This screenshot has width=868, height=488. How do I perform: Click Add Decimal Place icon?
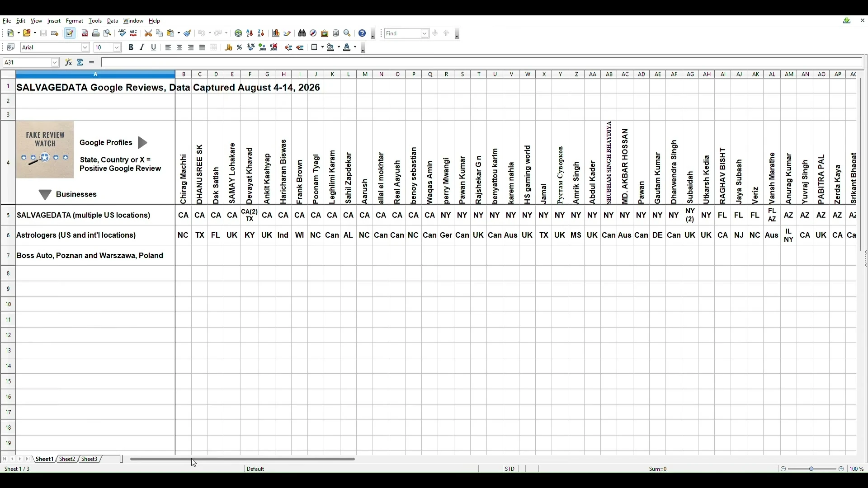[263, 47]
